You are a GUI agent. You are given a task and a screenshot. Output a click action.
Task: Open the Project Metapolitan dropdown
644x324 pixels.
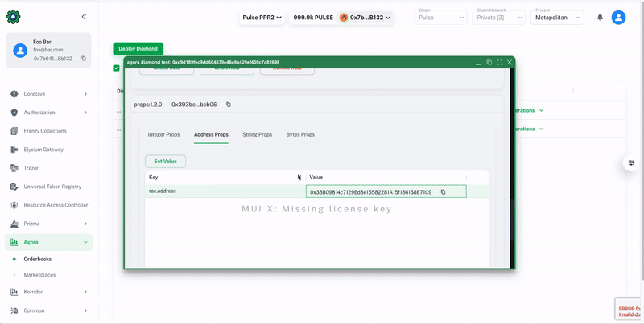tap(559, 18)
